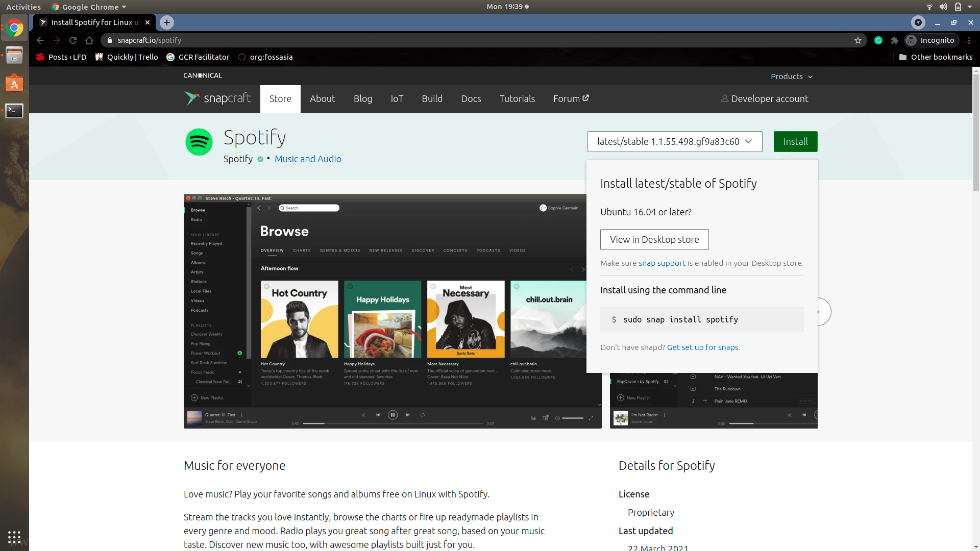Open Chrome's three-dot menu
The height and width of the screenshot is (551, 980).
[x=969, y=40]
